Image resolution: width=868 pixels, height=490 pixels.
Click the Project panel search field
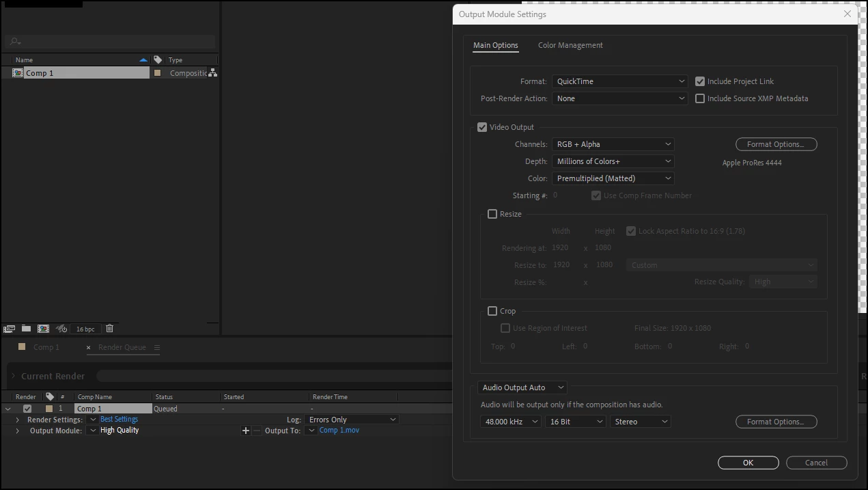click(109, 42)
